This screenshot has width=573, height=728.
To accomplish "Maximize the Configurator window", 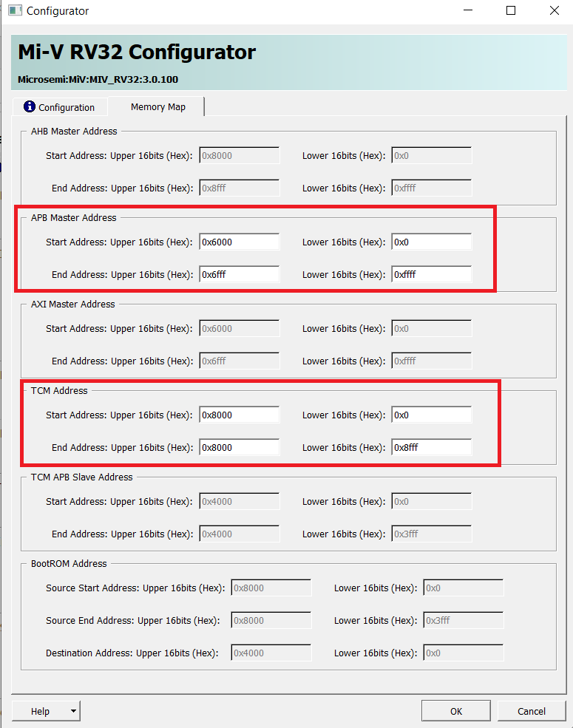I will pyautogui.click(x=511, y=11).
